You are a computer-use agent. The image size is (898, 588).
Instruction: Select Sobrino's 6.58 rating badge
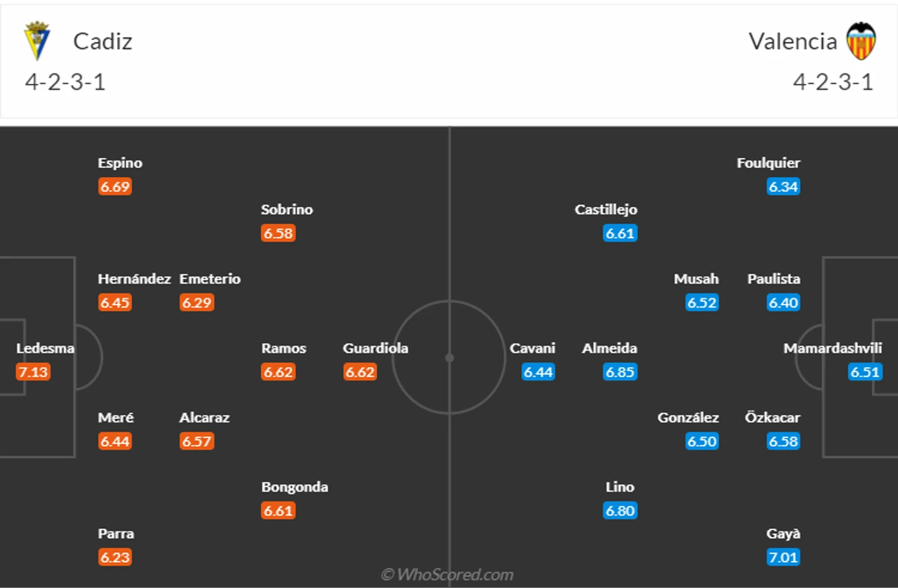(x=279, y=233)
